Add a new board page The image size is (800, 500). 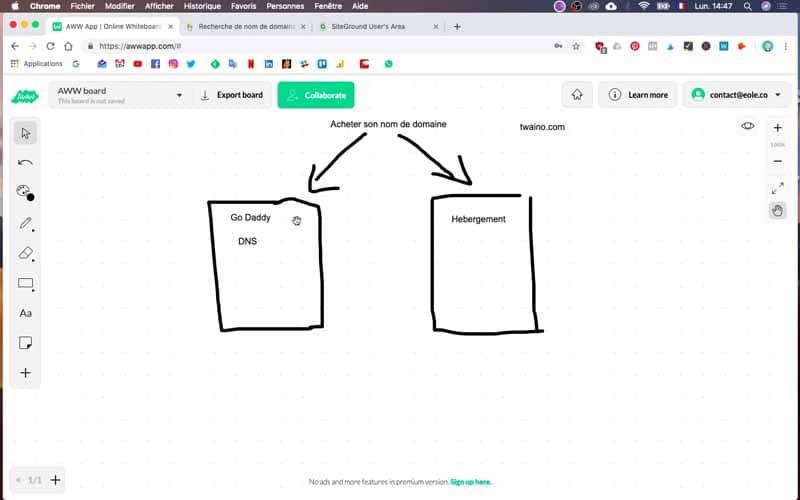pyautogui.click(x=56, y=480)
